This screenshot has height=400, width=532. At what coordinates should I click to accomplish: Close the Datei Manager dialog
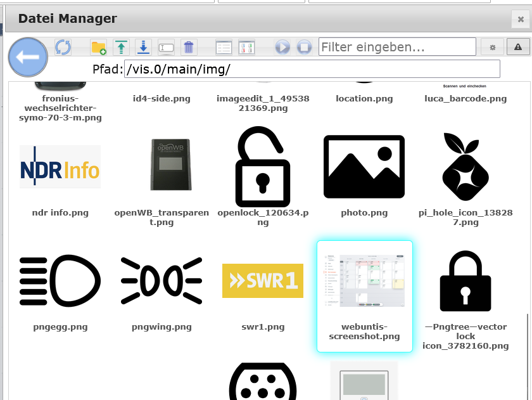click(x=521, y=20)
